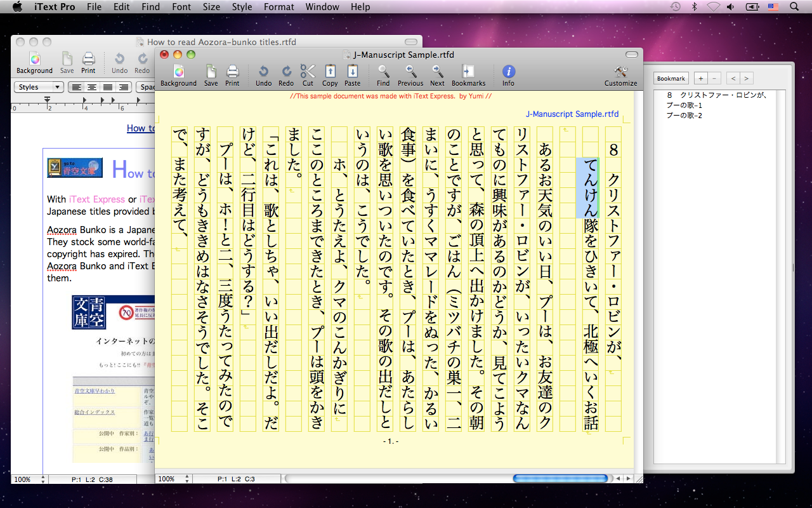The width and height of the screenshot is (812, 508).
Task: Open the Apple menu
Action: (18, 7)
